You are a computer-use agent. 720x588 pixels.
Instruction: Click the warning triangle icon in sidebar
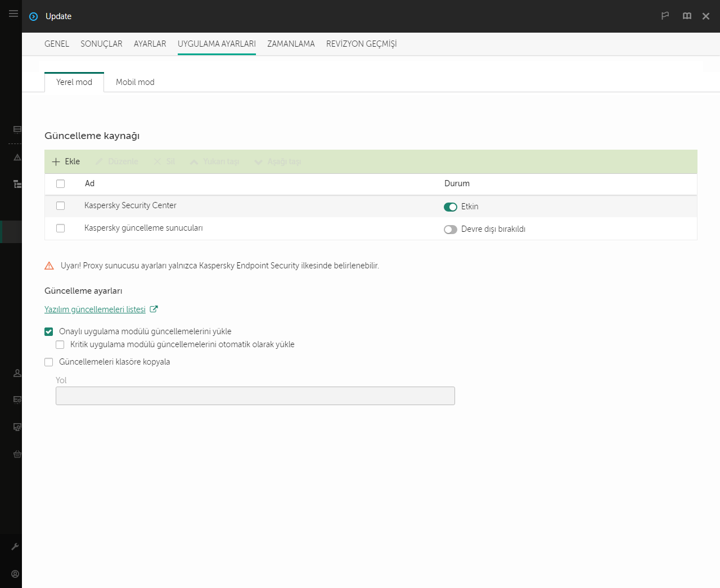[x=17, y=158]
